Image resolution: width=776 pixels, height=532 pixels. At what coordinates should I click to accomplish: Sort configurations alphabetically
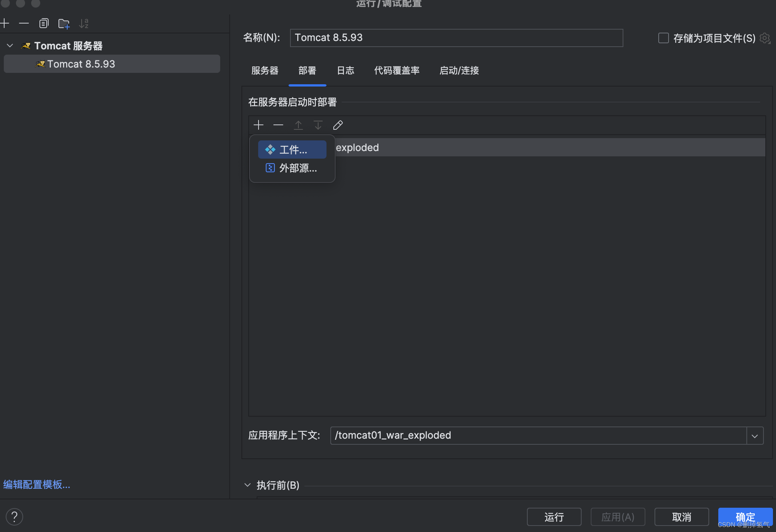[84, 24]
